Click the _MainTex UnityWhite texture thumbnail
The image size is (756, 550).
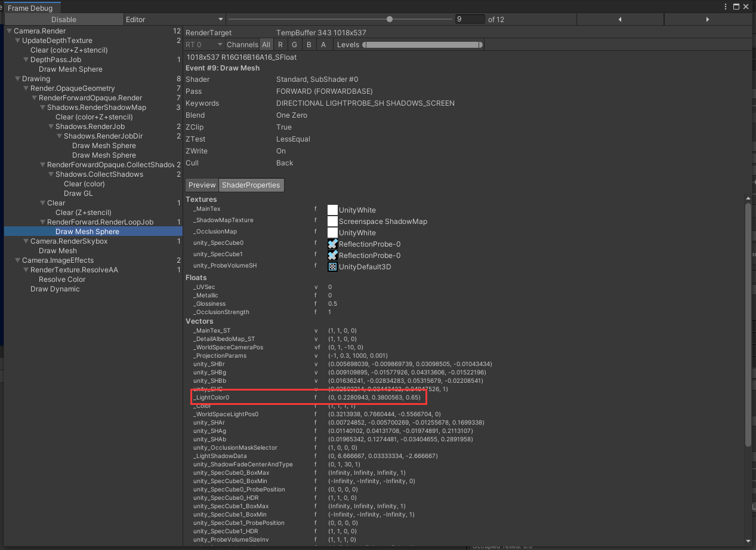click(x=332, y=210)
